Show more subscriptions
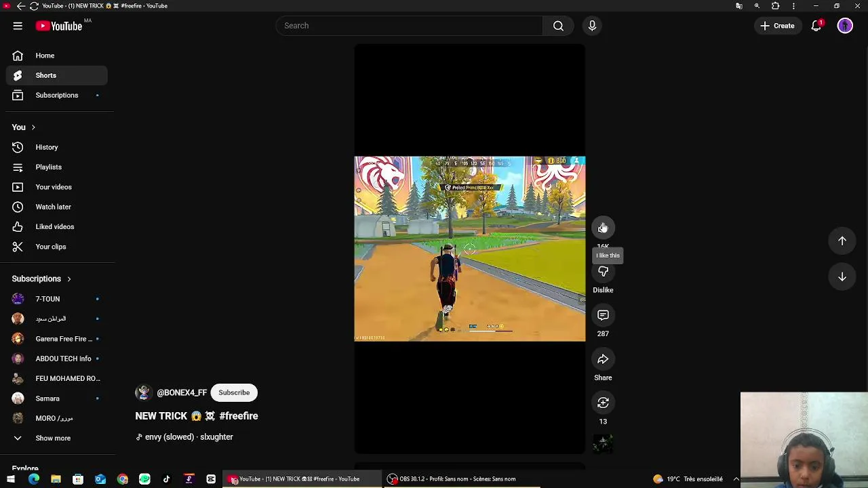This screenshot has height=488, width=868. (54, 438)
